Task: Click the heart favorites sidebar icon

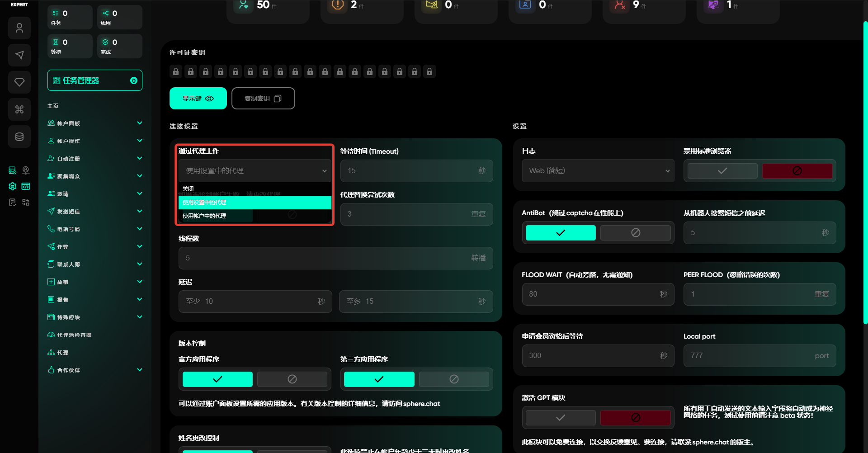Action: pos(19,82)
